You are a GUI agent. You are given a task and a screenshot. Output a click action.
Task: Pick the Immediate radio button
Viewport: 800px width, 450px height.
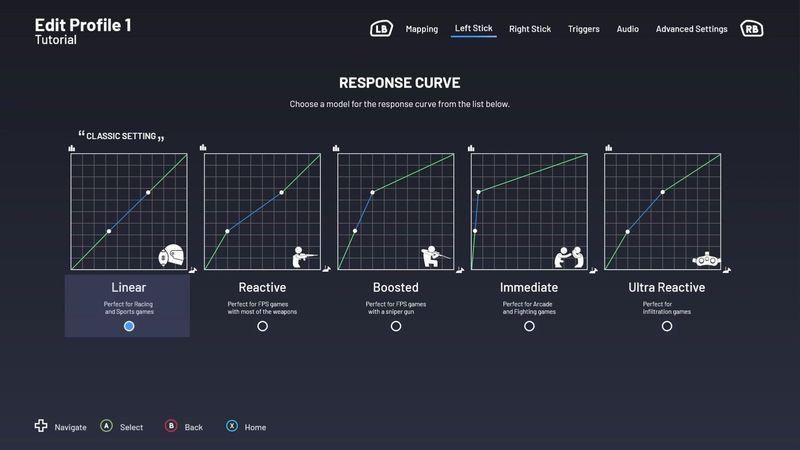[x=530, y=326]
